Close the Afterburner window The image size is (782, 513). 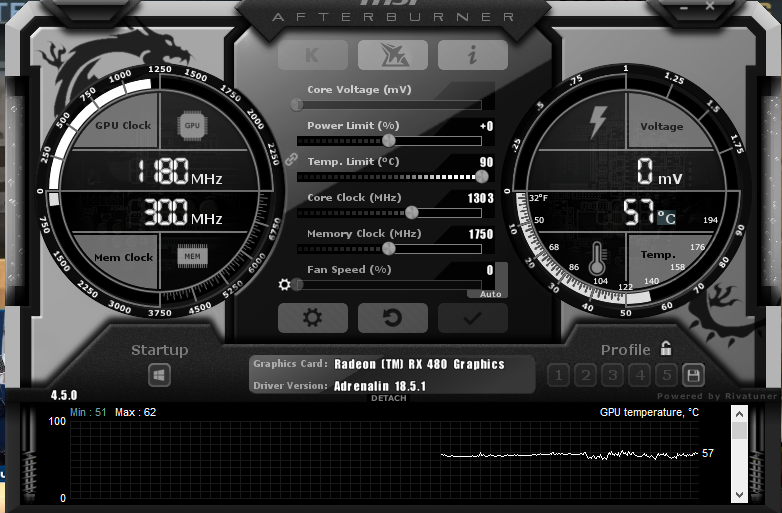(710, 6)
